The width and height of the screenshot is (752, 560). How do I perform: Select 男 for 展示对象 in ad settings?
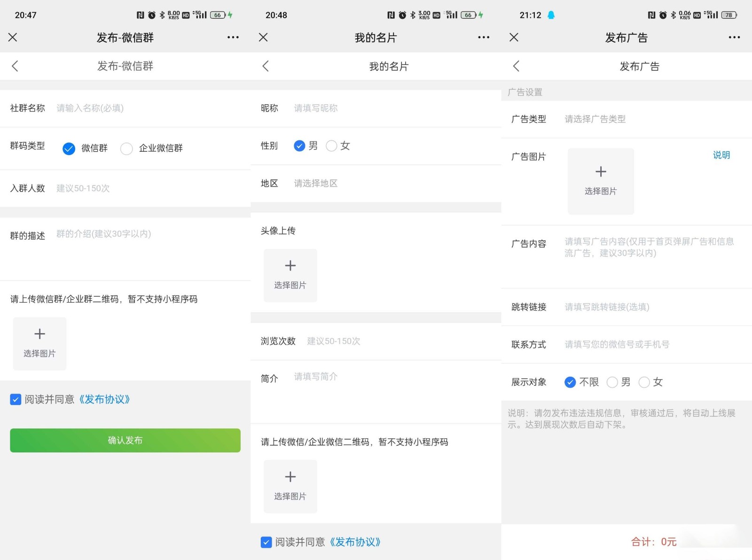612,382
